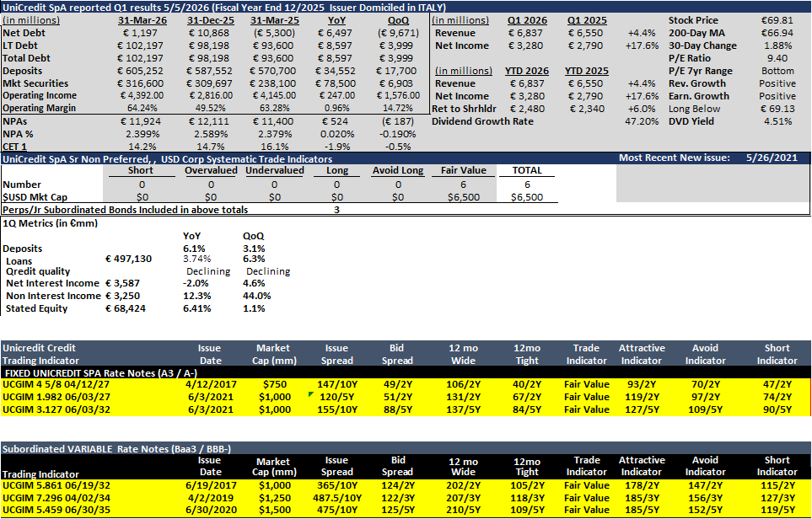812x519 pixels.
Task: Click the Short Indicator 90/5Y cell
Action: [777, 409]
